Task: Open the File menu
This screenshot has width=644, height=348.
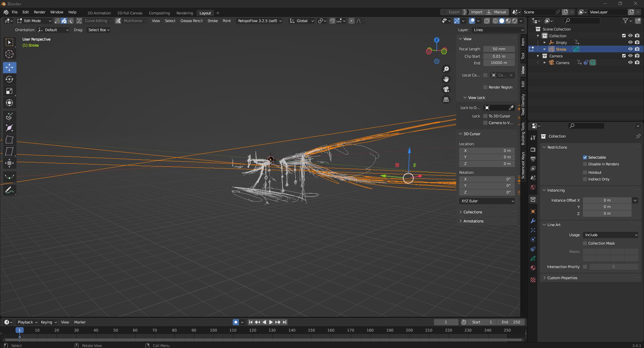Action: [x=15, y=12]
